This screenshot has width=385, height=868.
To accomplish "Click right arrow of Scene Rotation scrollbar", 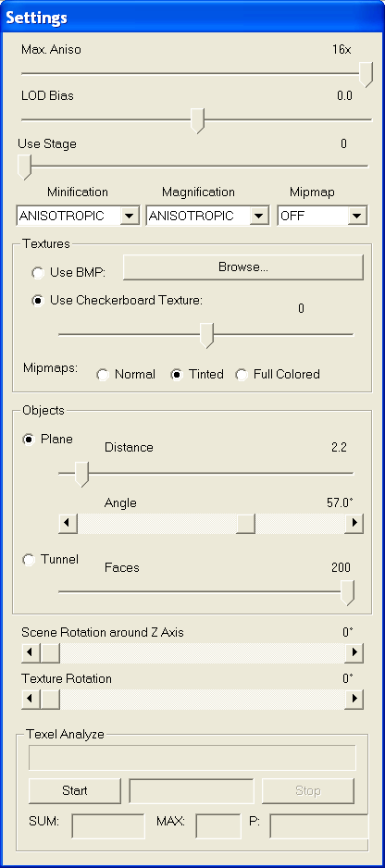I will click(354, 652).
